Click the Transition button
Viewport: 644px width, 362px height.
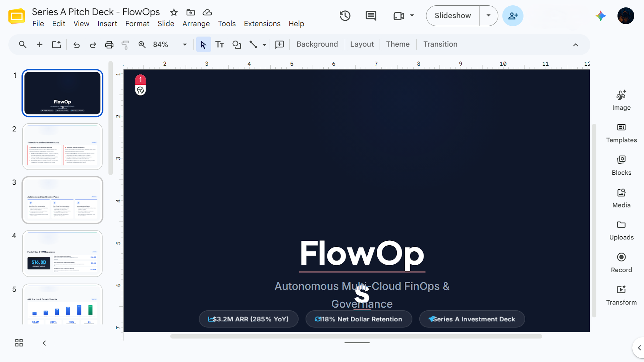pyautogui.click(x=440, y=44)
